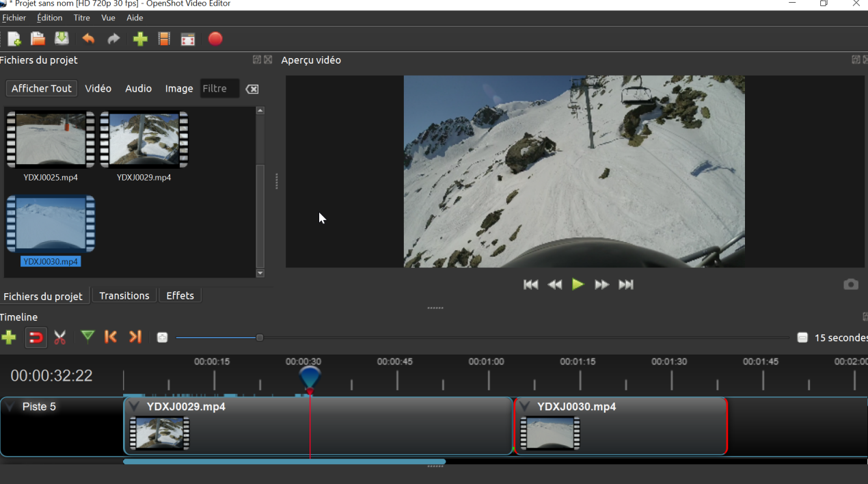Expand the Piste 5 track menu arrow
Screen dimensions: 868x484
[10, 407]
